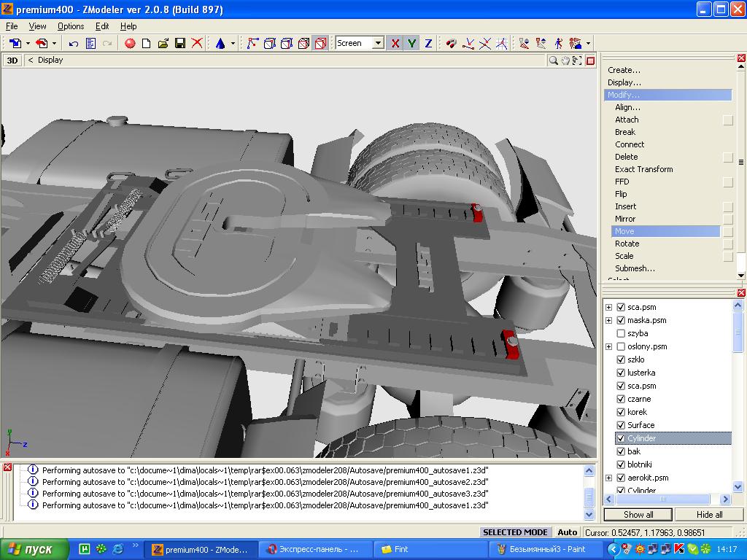Uncheck the szklo object visibility checkbox
This screenshot has width=747, height=560.
coord(621,359)
